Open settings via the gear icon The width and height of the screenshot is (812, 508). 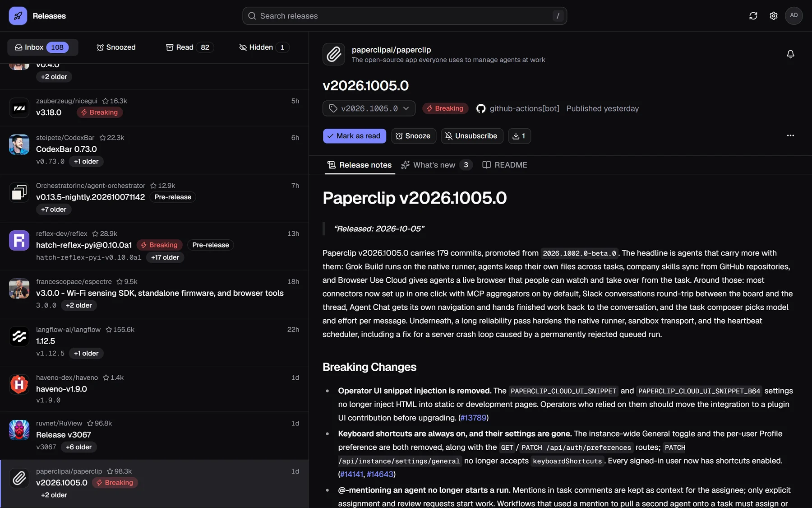click(774, 16)
